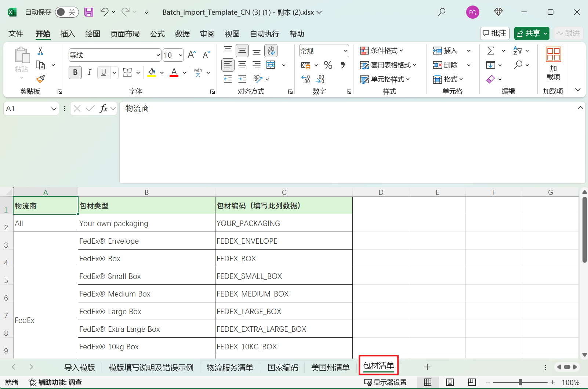Screen dimensions: 588x389
Task: Open 条件格式 dropdown
Action: 382,51
